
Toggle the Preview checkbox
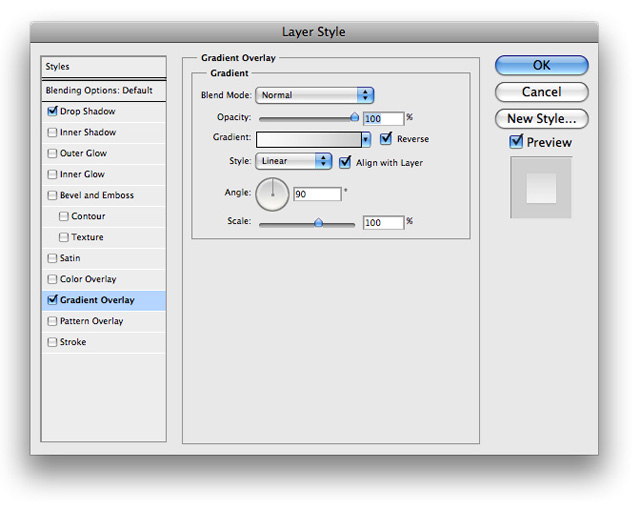[x=516, y=142]
